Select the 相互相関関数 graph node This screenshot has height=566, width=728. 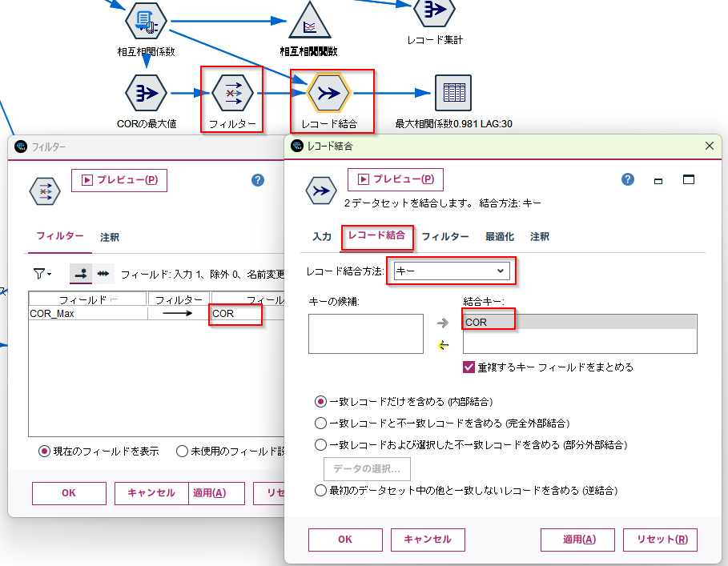tap(309, 21)
